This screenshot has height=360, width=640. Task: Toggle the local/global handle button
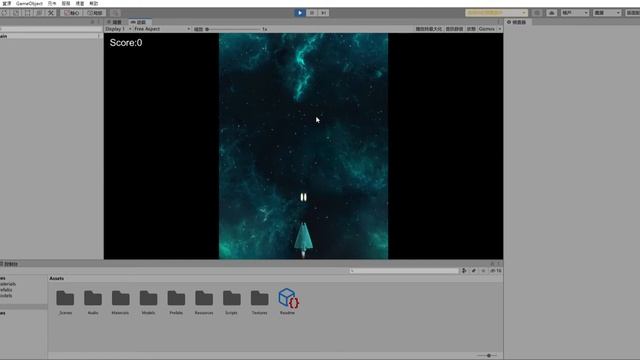95,13
